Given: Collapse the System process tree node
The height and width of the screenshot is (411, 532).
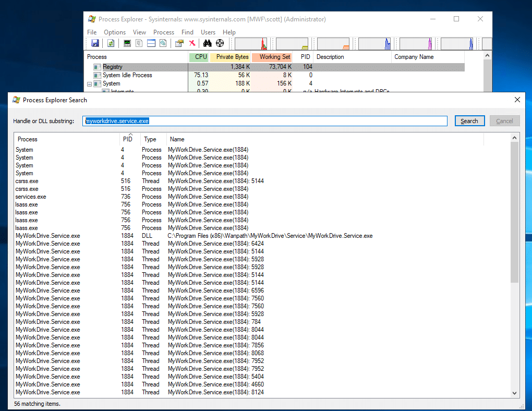Looking at the screenshot, I should coord(89,83).
